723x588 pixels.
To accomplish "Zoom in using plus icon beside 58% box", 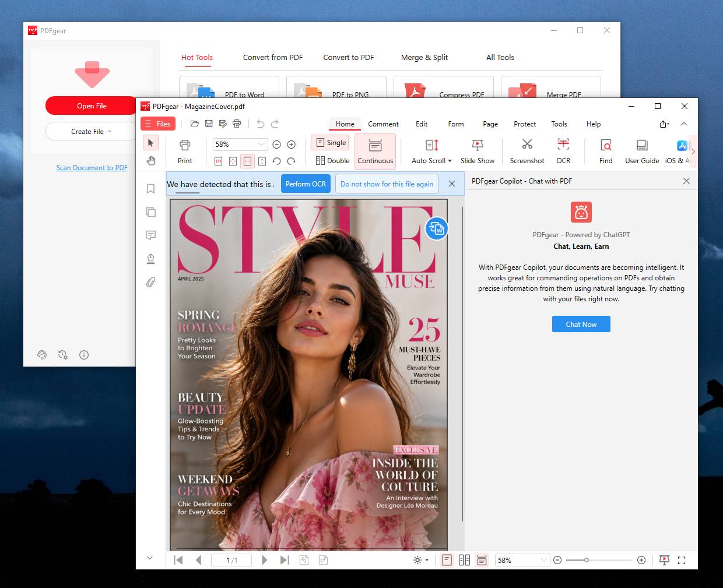I will tap(292, 145).
